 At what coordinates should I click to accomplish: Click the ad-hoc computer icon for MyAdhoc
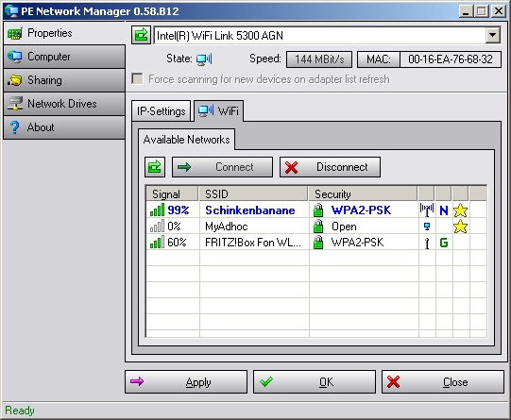[427, 227]
